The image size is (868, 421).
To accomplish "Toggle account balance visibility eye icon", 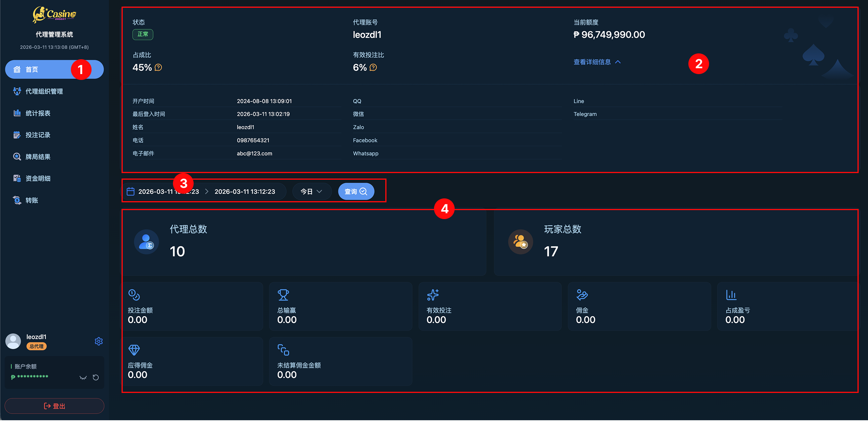I will pyautogui.click(x=83, y=377).
